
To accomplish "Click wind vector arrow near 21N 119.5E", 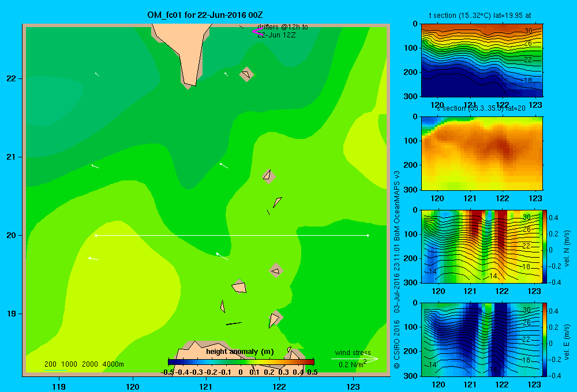I will (95, 166).
